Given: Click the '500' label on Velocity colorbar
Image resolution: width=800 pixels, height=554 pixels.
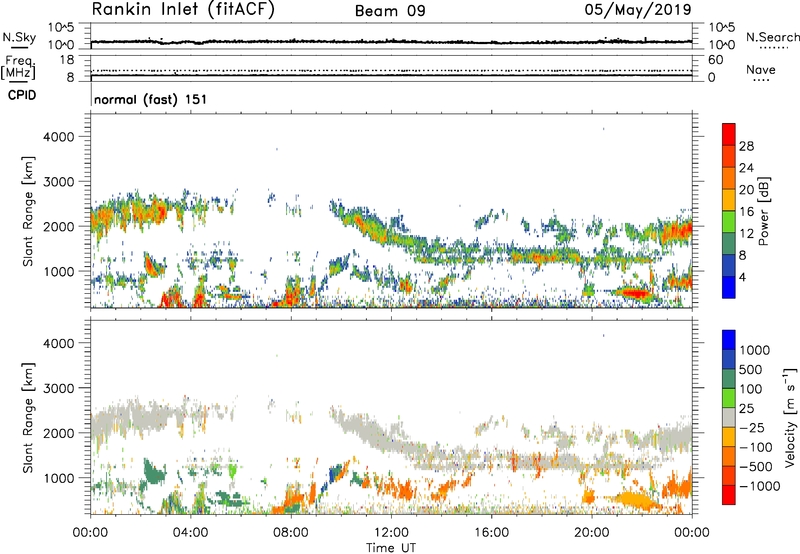Looking at the screenshot, I should coord(751,369).
